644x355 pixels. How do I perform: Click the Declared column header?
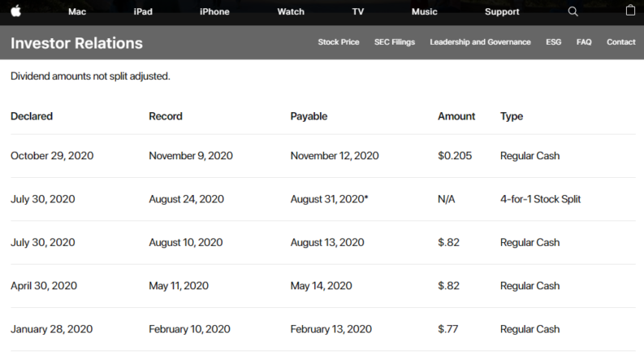[32, 116]
